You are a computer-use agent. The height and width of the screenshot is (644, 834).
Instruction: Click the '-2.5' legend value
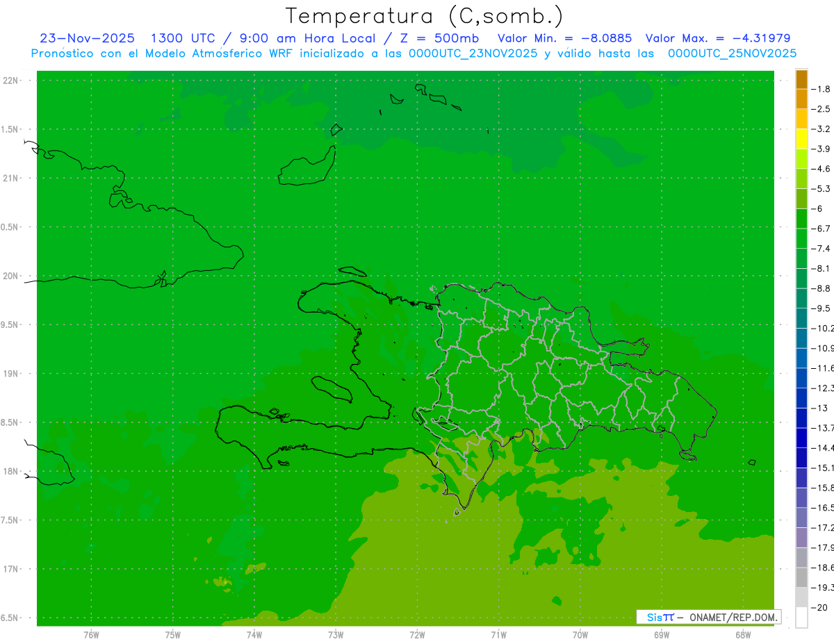822,109
